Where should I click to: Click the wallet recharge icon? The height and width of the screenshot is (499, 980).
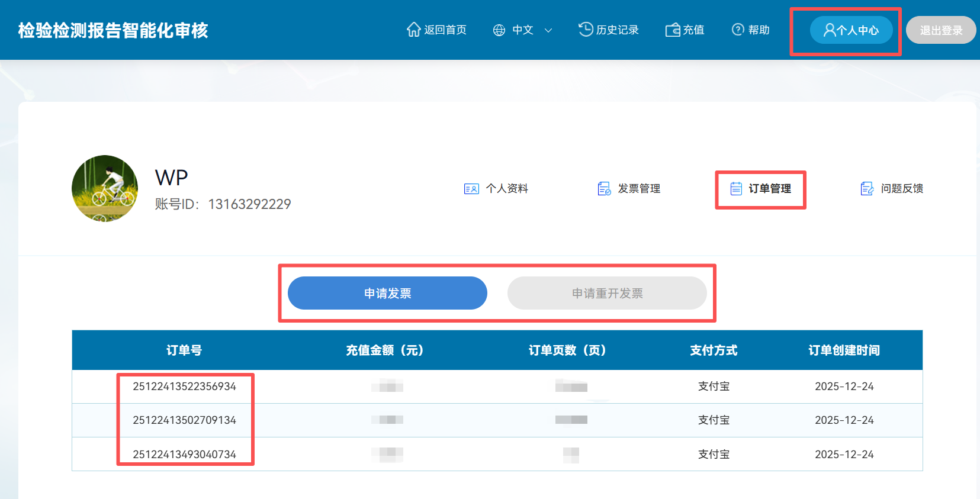tap(673, 30)
